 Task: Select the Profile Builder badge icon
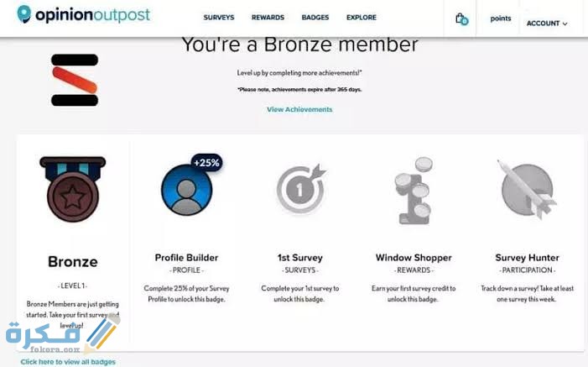(x=186, y=190)
